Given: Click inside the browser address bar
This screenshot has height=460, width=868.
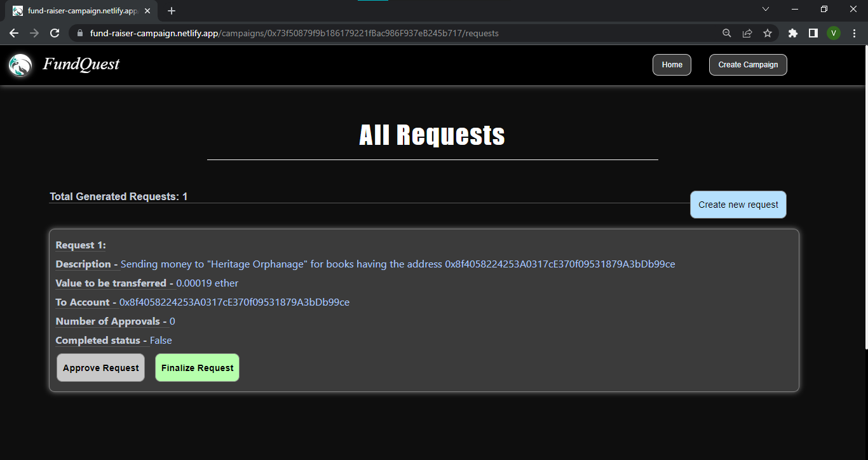Looking at the screenshot, I should (318, 32).
